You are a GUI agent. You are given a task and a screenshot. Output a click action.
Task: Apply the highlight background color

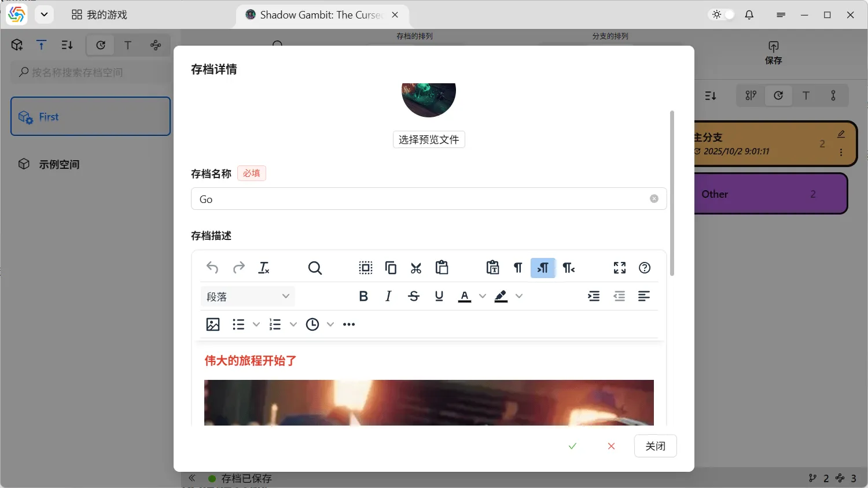501,296
